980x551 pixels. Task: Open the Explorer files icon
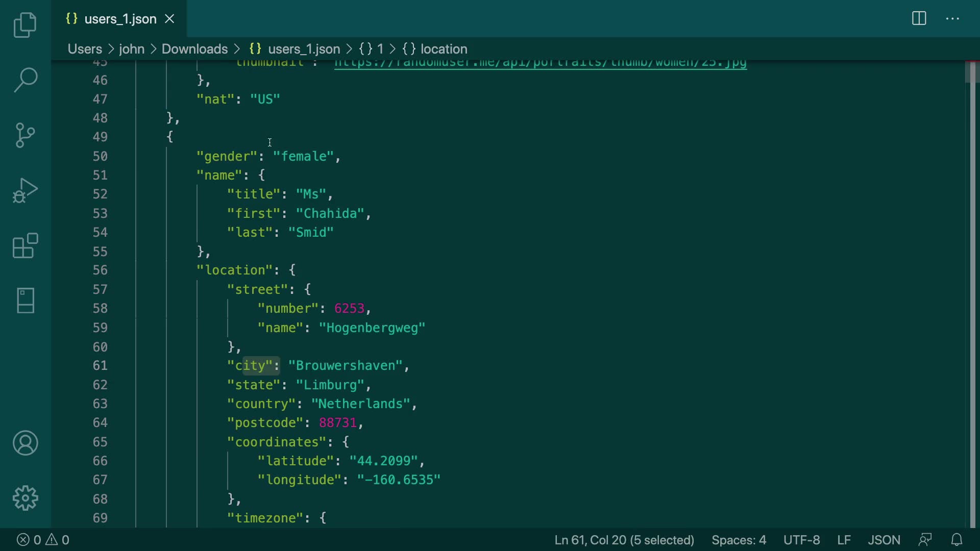coord(25,25)
